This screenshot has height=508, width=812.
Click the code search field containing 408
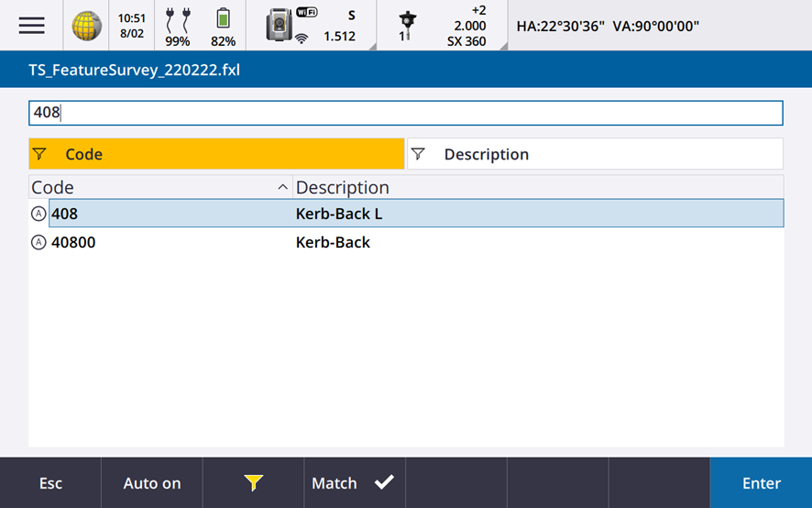click(406, 113)
